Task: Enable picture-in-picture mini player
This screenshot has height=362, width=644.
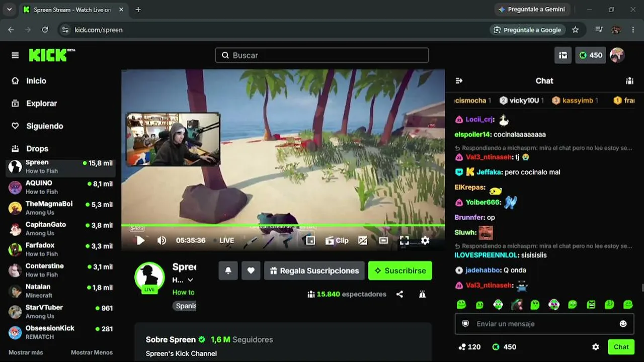Action: 310,240
